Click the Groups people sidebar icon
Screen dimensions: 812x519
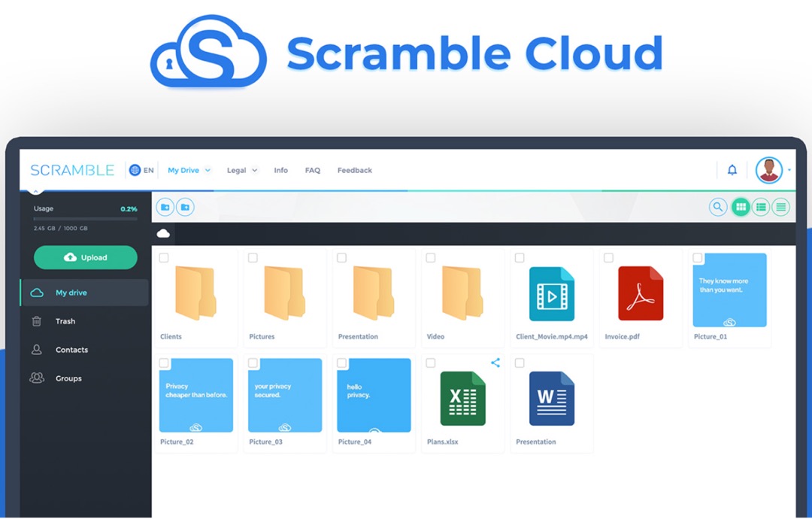tap(37, 378)
